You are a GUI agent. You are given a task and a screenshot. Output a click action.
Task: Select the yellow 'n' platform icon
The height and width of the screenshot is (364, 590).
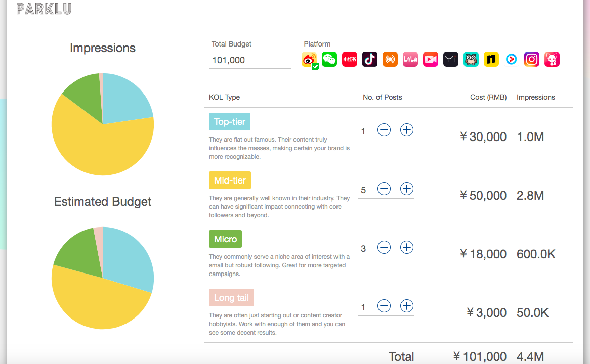coord(491,59)
